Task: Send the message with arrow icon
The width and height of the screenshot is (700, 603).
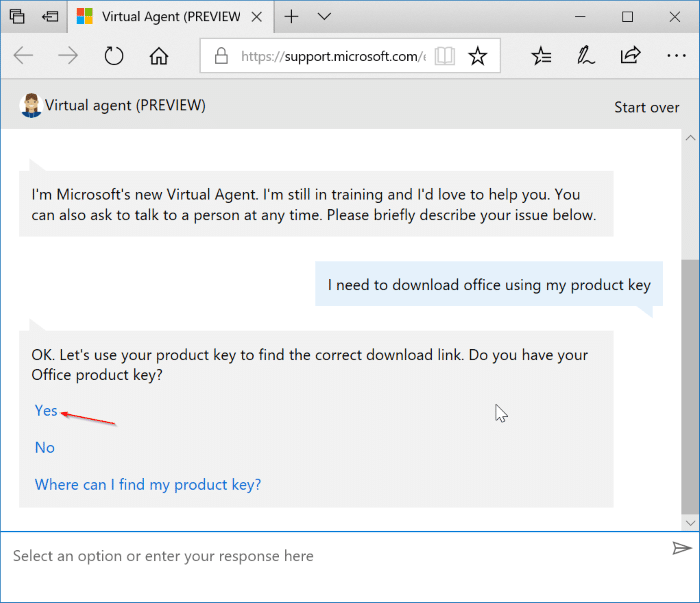Action: point(682,548)
